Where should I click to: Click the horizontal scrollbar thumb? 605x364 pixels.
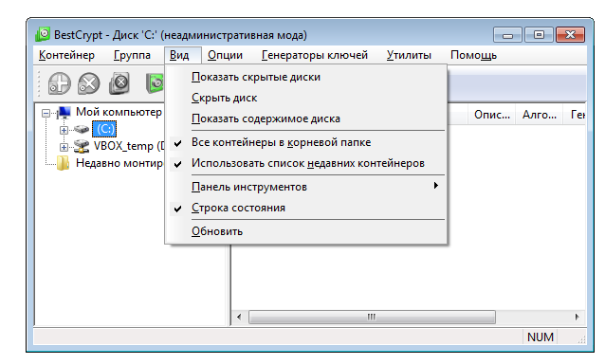pyautogui.click(x=372, y=317)
